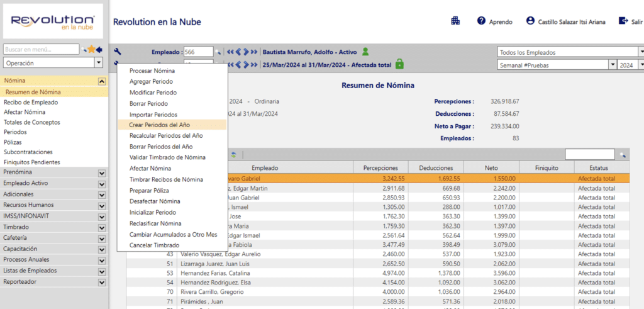This screenshot has height=309, width=644.
Task: Click the green employee status icon
Action: tap(365, 52)
